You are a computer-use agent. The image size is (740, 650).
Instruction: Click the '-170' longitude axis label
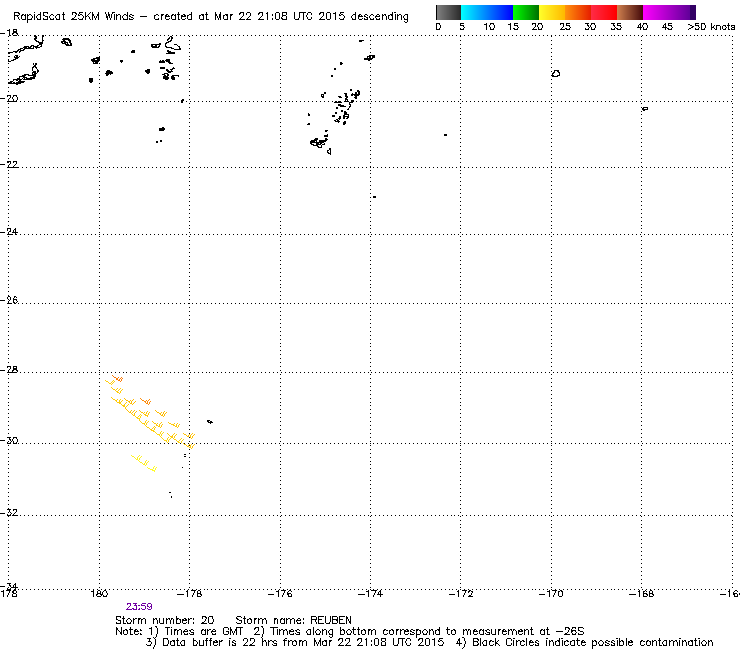[x=551, y=593]
